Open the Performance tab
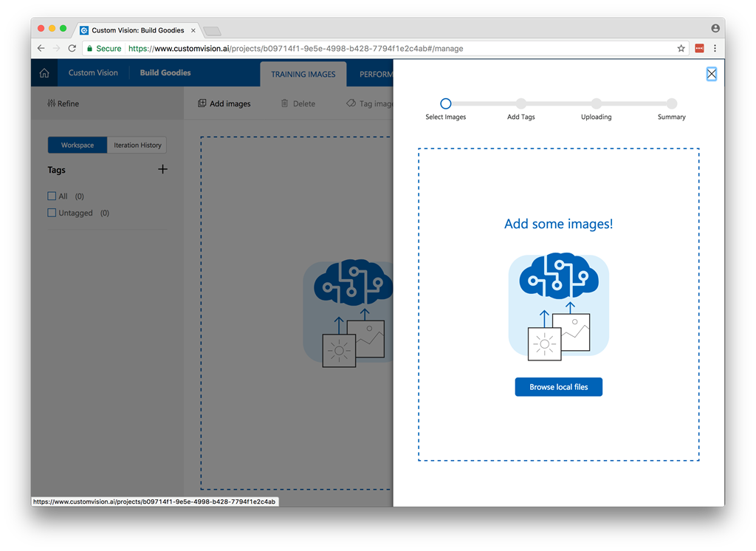Image resolution: width=756 pixels, height=551 pixels. [376, 74]
